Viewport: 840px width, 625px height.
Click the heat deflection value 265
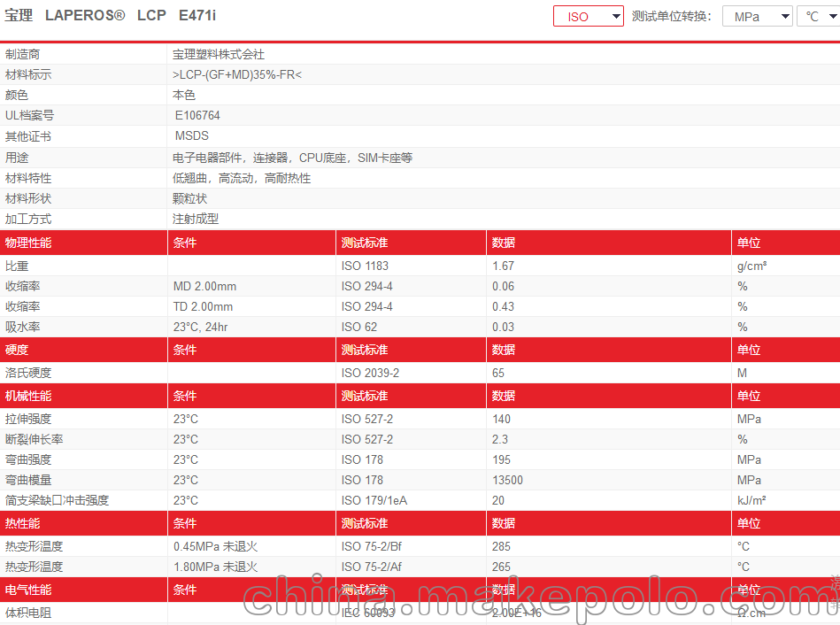point(501,567)
